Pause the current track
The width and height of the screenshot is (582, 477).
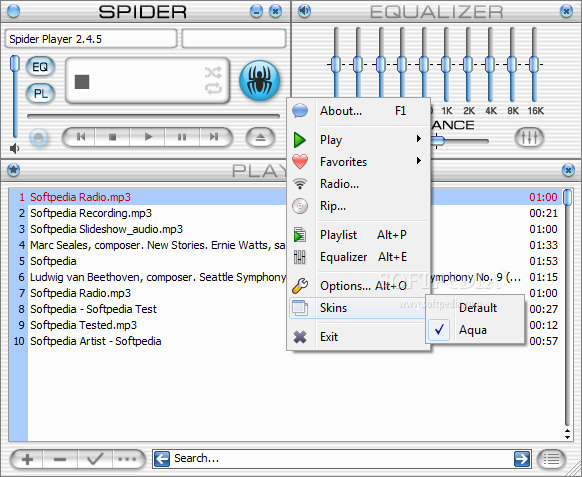tap(182, 137)
